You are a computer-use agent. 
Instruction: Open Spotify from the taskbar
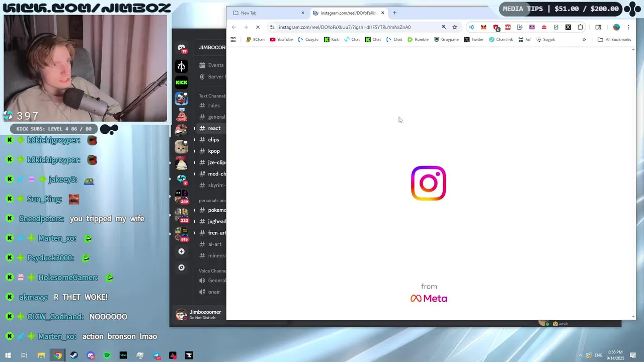click(x=107, y=355)
